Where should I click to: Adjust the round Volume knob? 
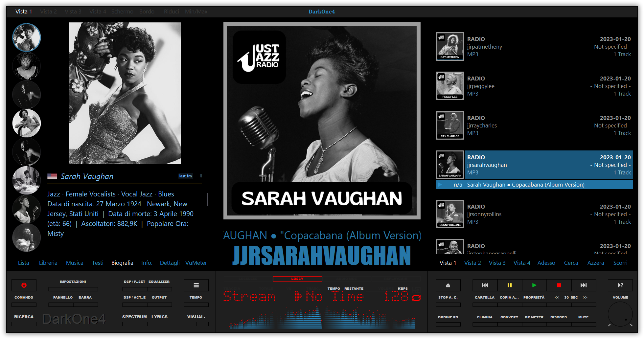click(x=620, y=314)
